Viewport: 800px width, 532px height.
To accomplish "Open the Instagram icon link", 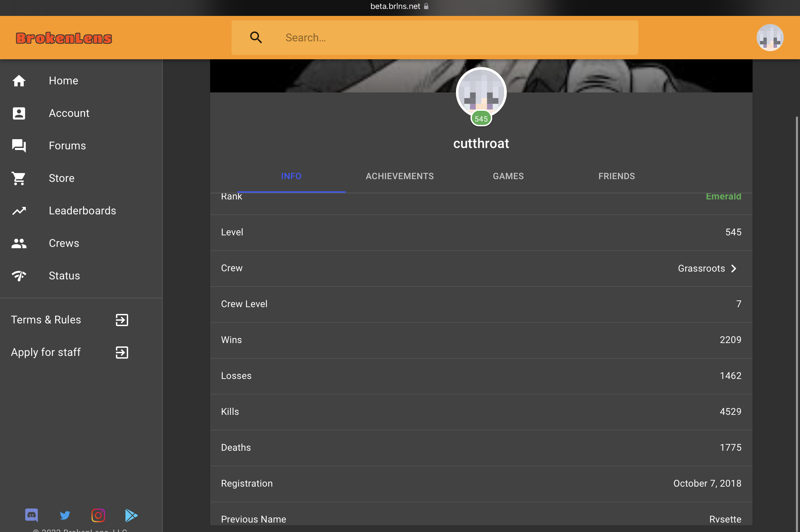I will [98, 515].
